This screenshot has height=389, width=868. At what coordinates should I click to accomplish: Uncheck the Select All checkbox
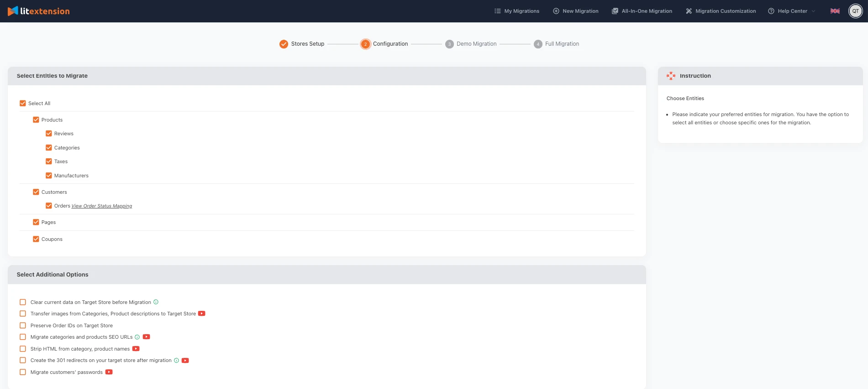pos(23,103)
